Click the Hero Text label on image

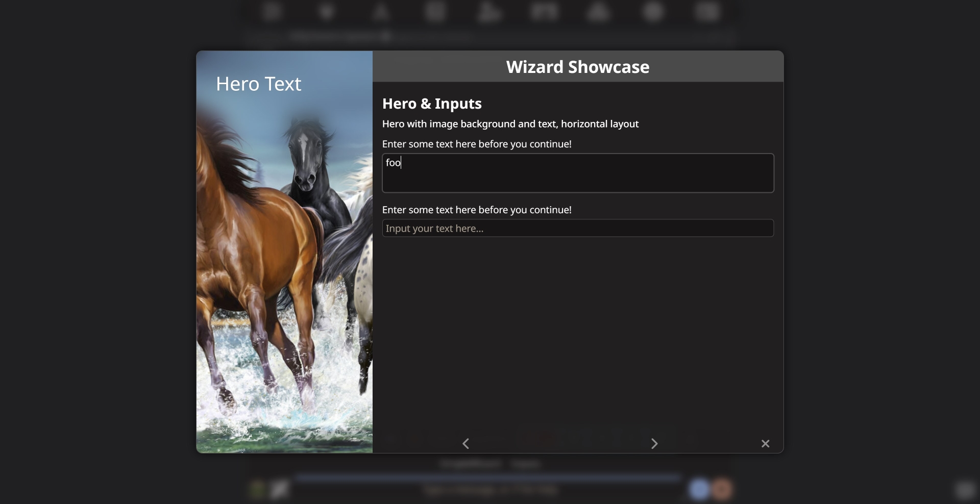(x=258, y=84)
